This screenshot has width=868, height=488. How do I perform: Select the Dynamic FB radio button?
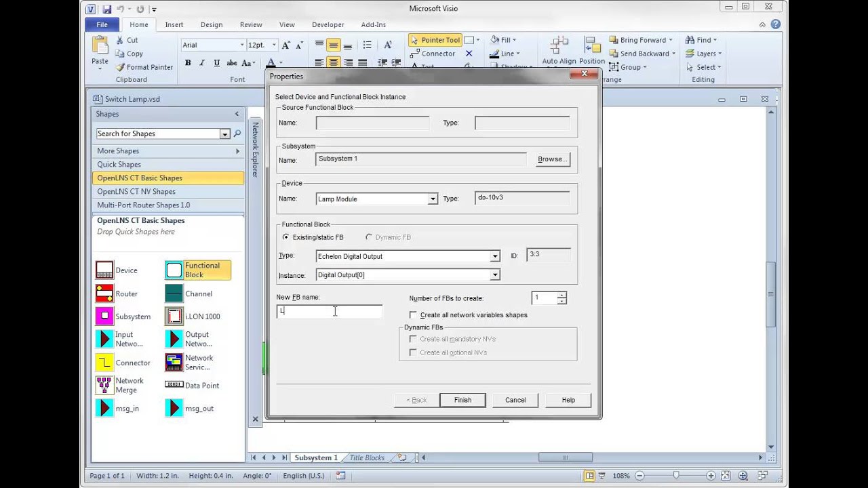[x=368, y=237]
